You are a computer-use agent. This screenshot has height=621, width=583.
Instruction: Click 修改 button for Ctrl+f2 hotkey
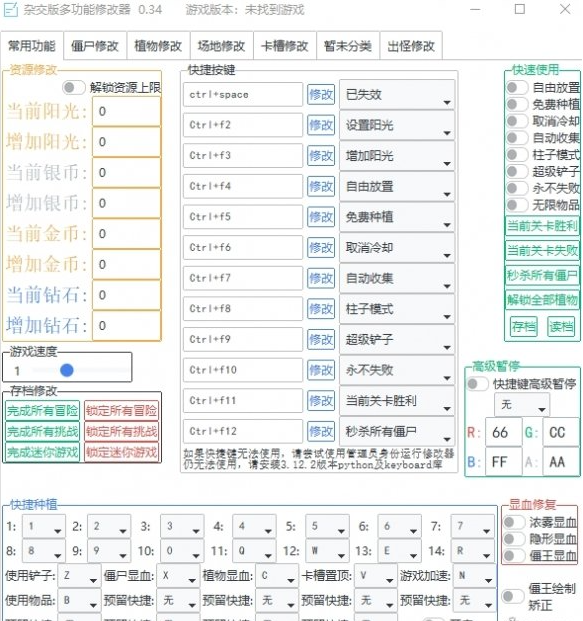coord(321,125)
